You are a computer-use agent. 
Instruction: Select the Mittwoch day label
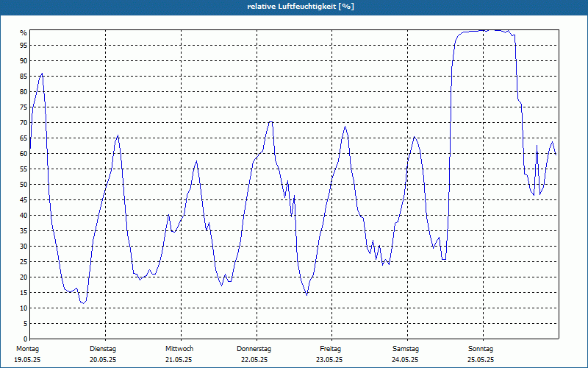[179, 349]
